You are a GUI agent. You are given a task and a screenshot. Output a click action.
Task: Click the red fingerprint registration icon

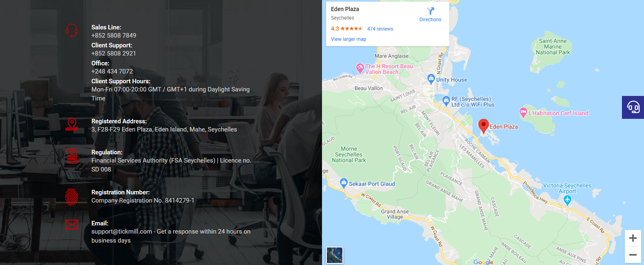[x=72, y=197]
